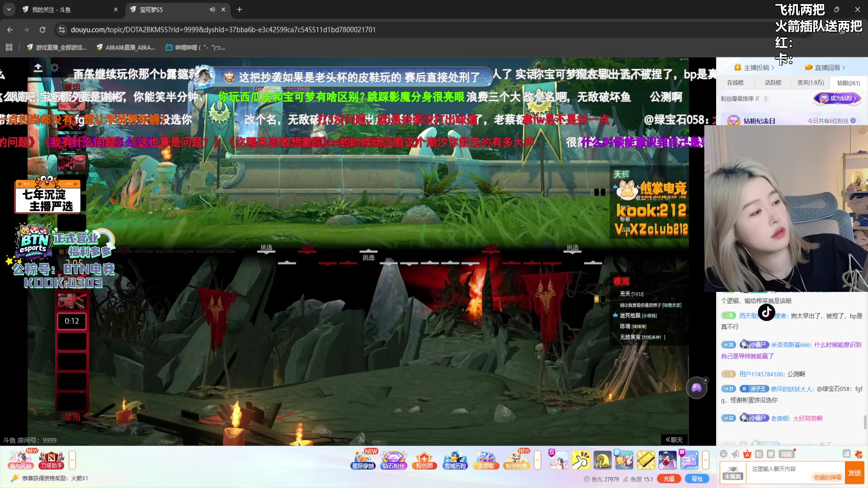
Task: Open the 粉丝钓鱼 activity
Action: point(516,460)
